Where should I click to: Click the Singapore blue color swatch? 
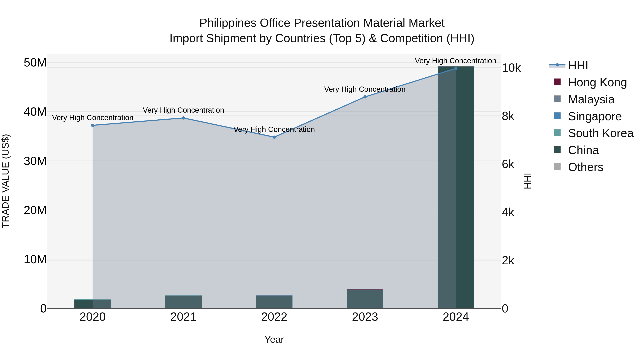pyautogui.click(x=557, y=116)
